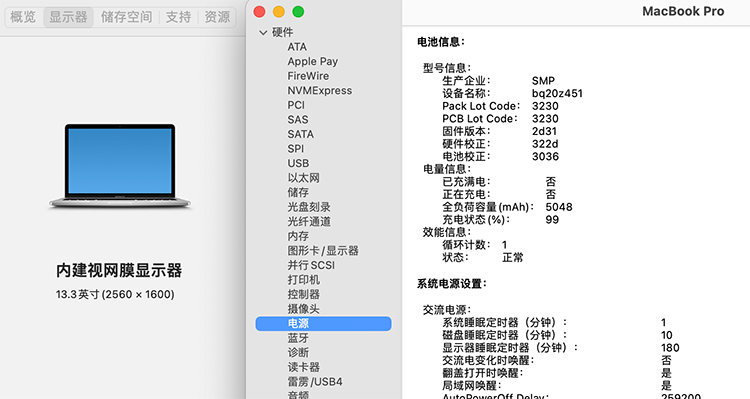
Task: Open the 蓝牙 entry
Action: (x=298, y=338)
